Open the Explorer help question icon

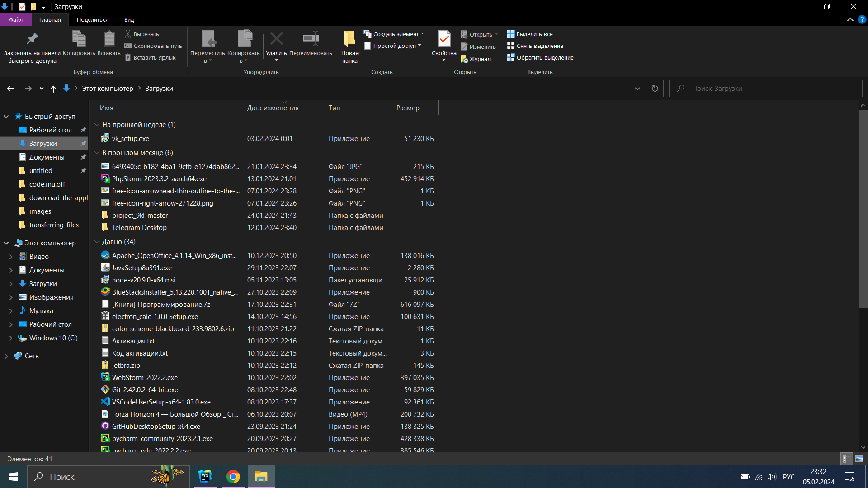(862, 19)
